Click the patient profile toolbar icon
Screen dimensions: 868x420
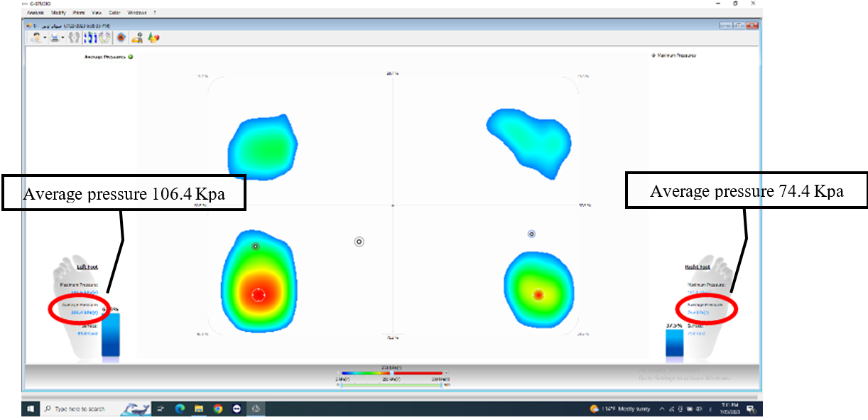click(36, 38)
